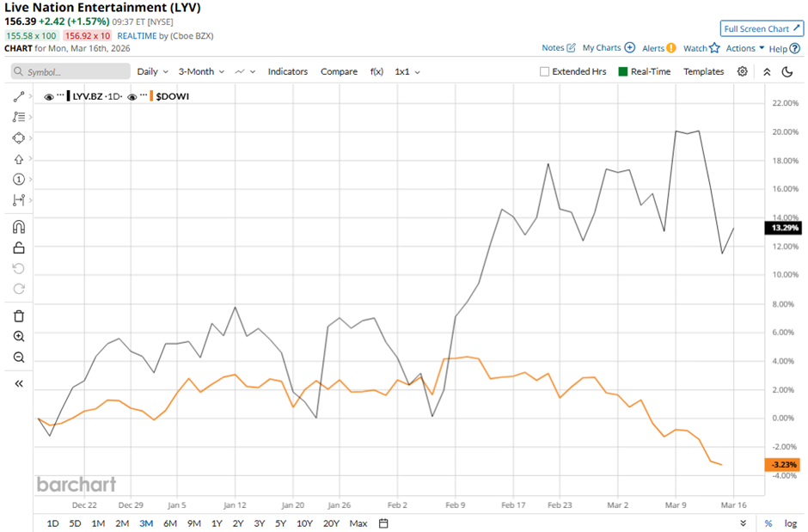The height and width of the screenshot is (532, 808).
Task: Open the Compare menu
Action: (x=339, y=71)
